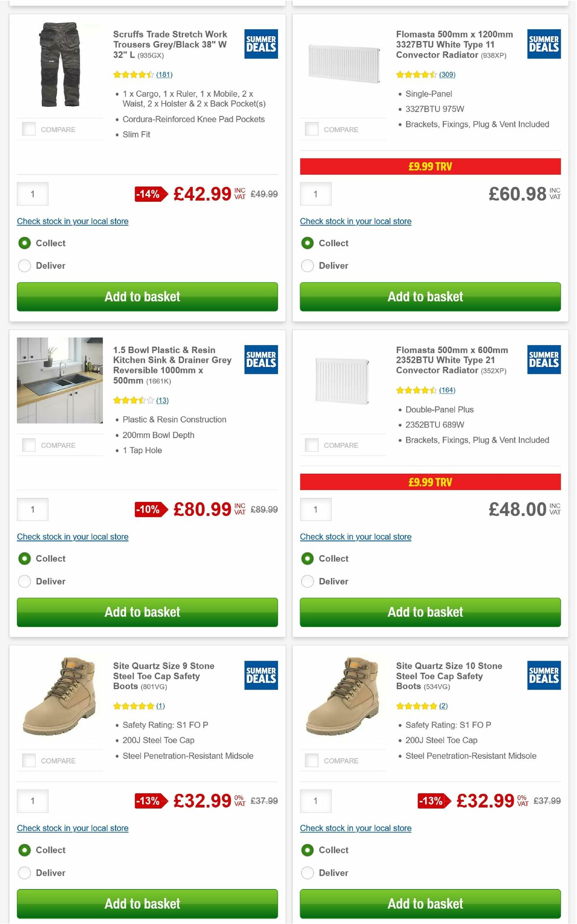This screenshot has width=577, height=924.
Task: Add the Flomasta 3327BTU radiator to basket
Action: [430, 296]
